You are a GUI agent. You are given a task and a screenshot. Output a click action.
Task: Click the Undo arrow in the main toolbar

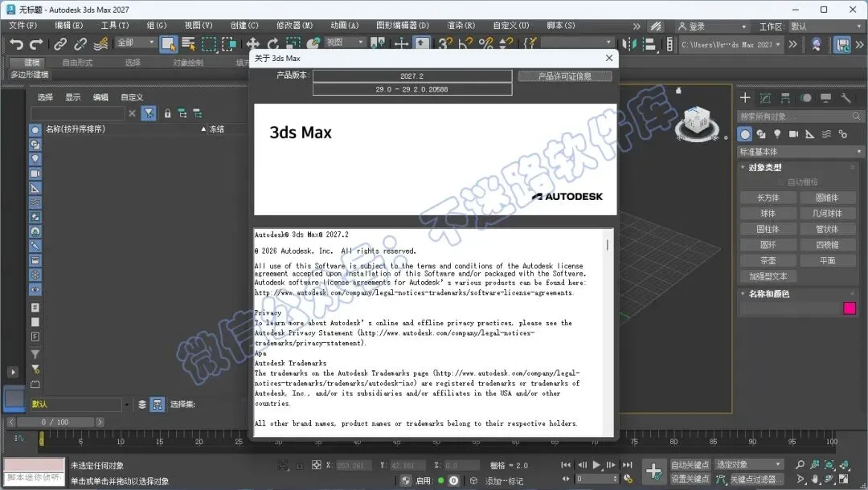(x=17, y=44)
